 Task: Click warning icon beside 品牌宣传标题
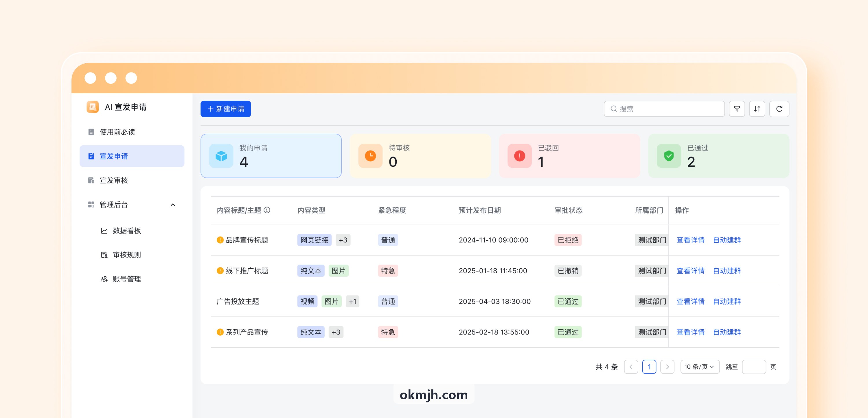click(220, 240)
